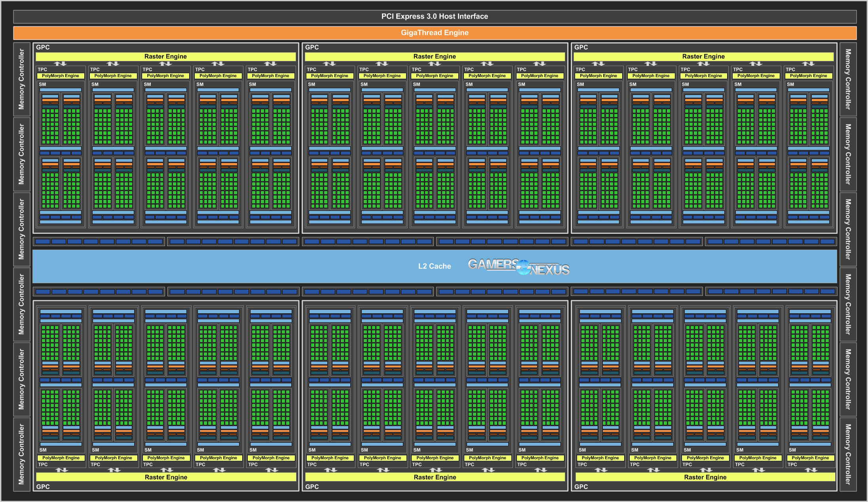Select the topmost Memory Controller on right edge
Viewport: 868px width, 502px height.
click(x=848, y=79)
